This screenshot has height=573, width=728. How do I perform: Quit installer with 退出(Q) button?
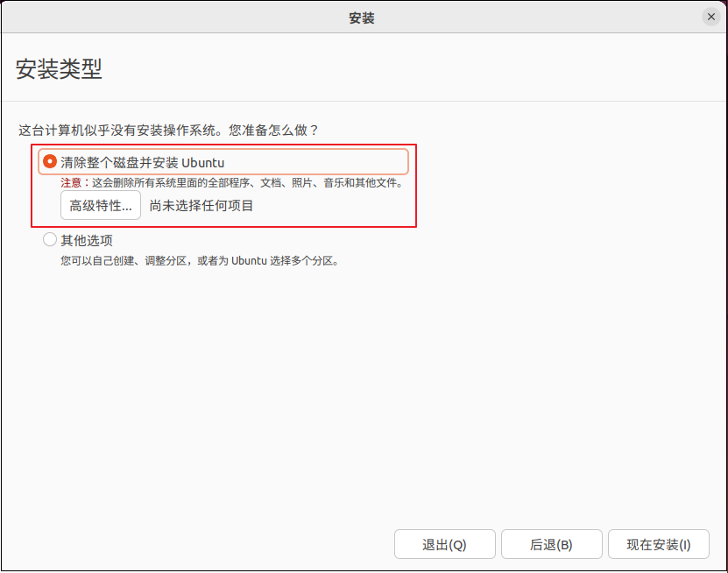445,544
